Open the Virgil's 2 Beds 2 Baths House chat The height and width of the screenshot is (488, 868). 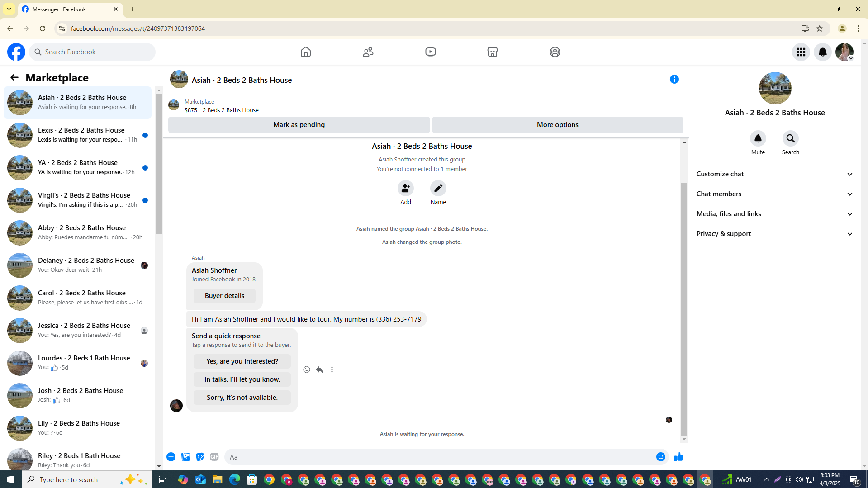(77, 200)
